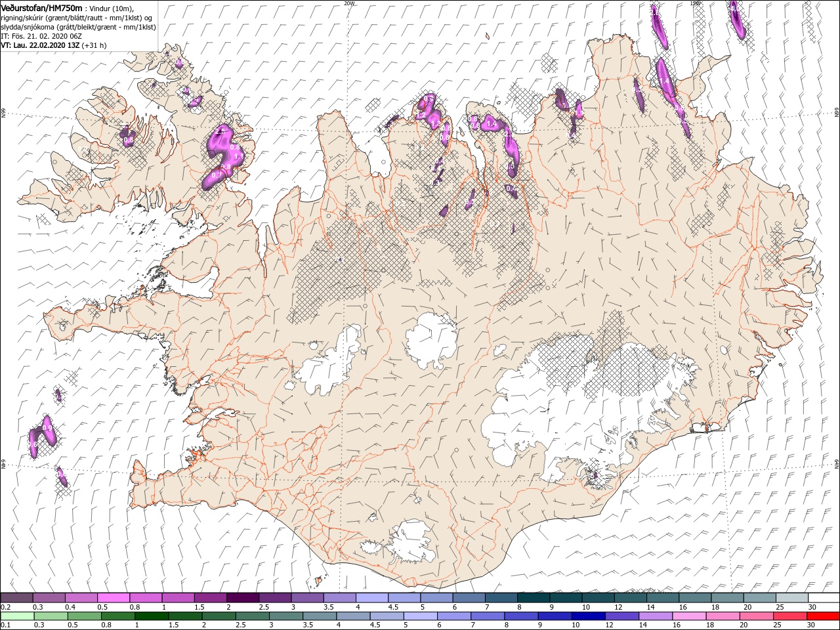
Task: Pick the 0.5–0.8 bright pink swatch in upper legend
Action: tap(113, 598)
